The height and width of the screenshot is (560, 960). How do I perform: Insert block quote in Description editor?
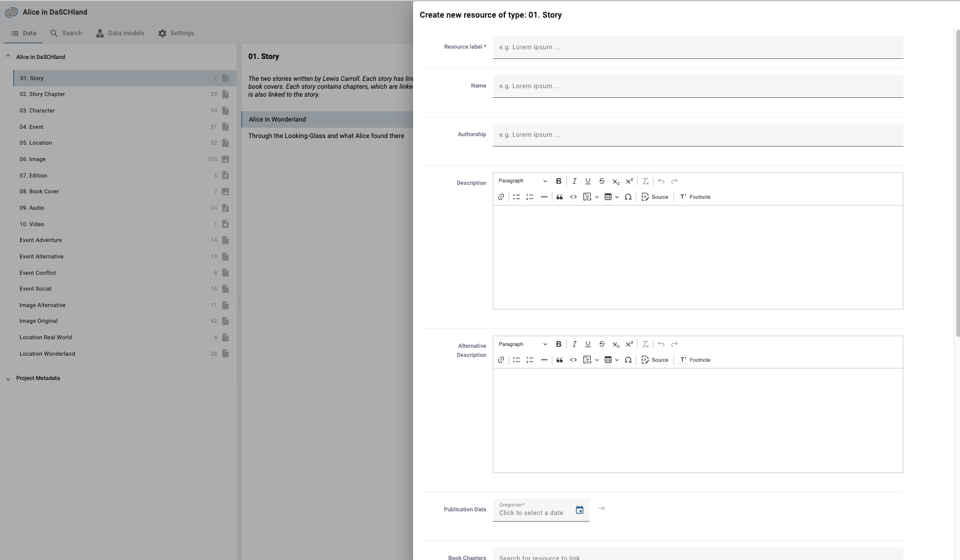click(560, 197)
